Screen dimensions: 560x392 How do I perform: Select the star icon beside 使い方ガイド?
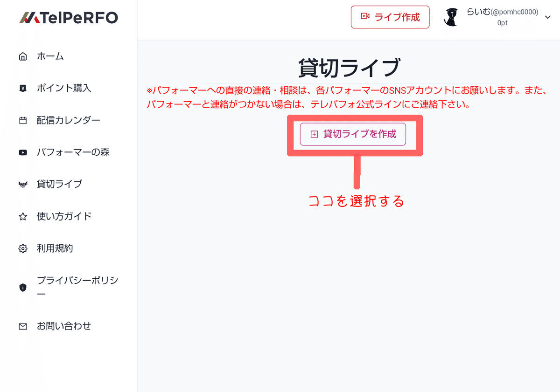[23, 216]
